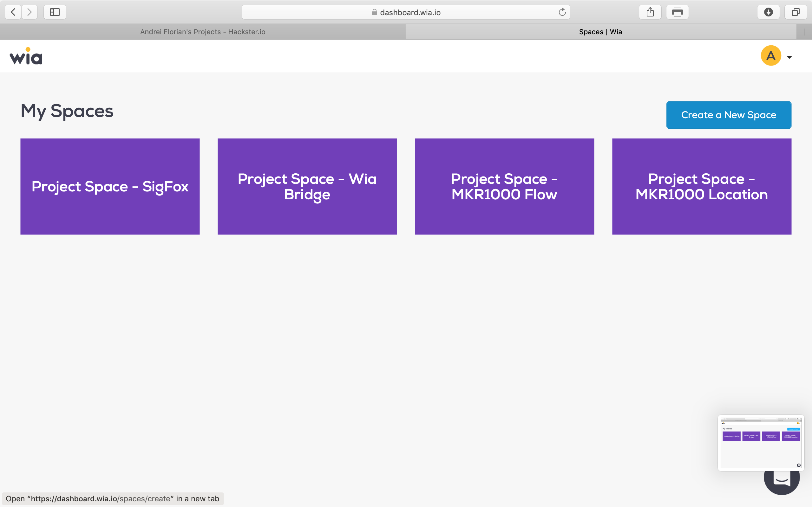Open Project Space - SigFox tile
This screenshot has width=812, height=507.
pos(110,186)
